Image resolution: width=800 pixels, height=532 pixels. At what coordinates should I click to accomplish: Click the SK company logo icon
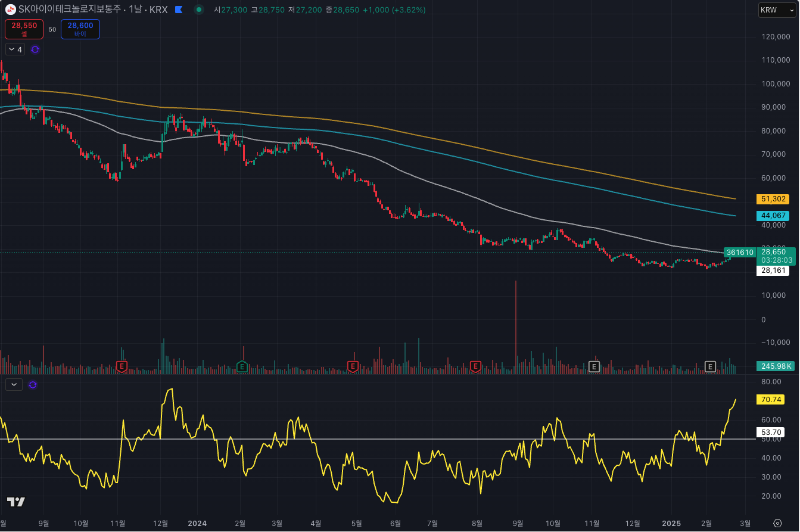(11, 10)
